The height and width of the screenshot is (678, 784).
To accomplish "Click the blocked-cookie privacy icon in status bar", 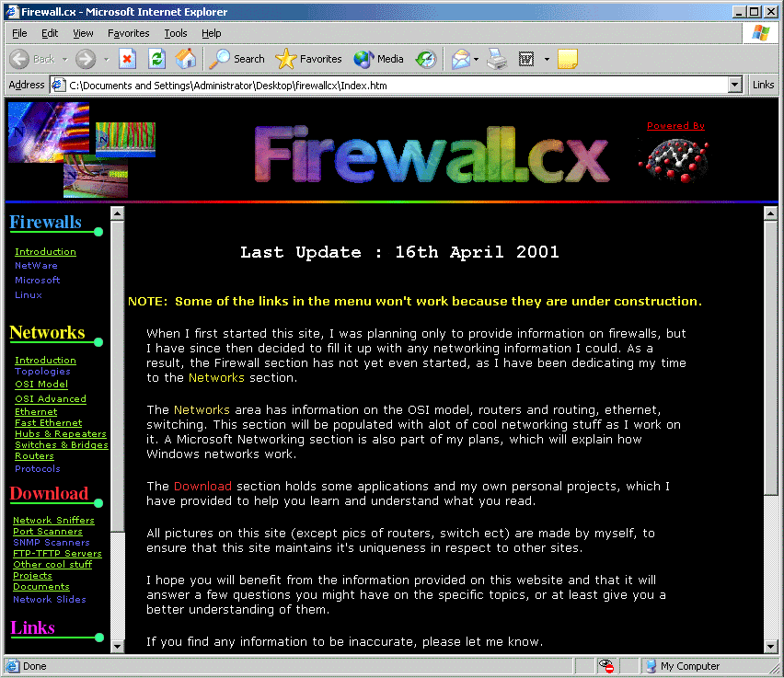I will coord(606,666).
